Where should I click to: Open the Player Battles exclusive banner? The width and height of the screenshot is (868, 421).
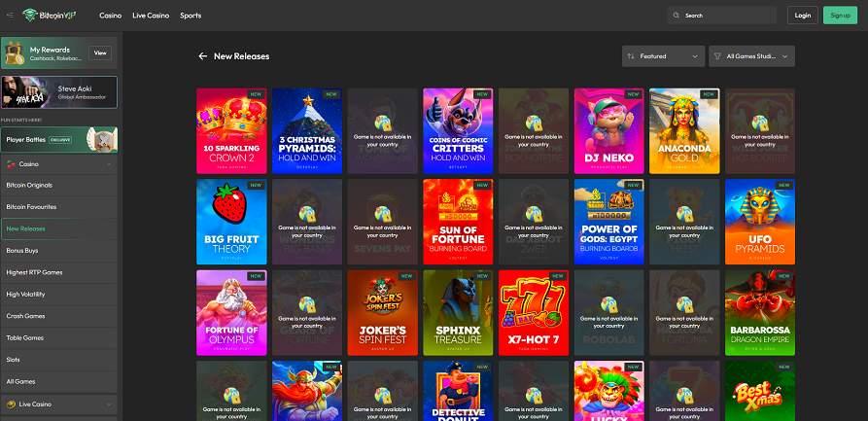click(x=58, y=140)
